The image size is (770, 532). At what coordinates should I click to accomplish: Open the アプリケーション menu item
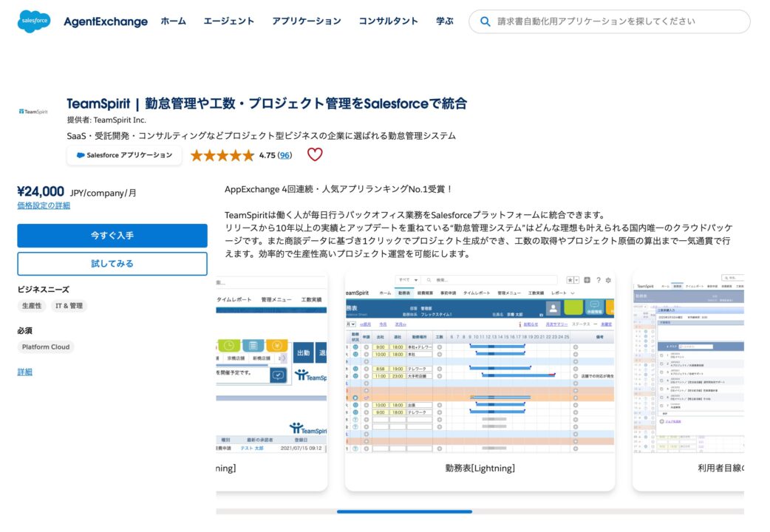[x=307, y=21]
